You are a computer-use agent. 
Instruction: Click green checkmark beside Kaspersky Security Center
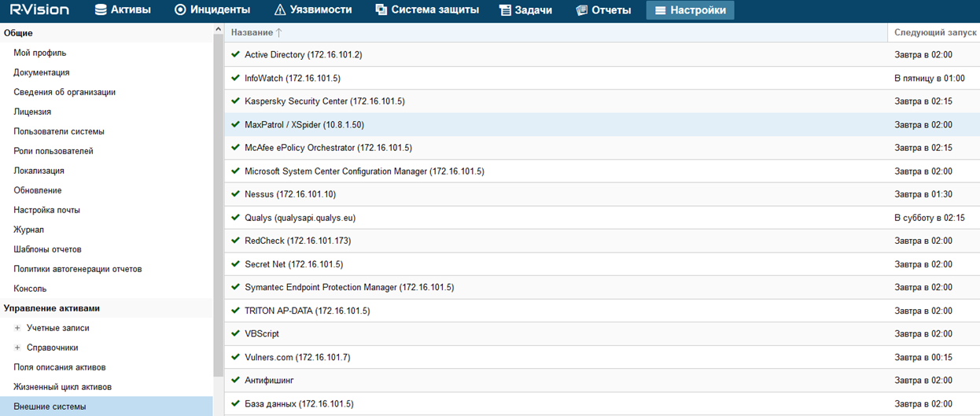pos(235,101)
